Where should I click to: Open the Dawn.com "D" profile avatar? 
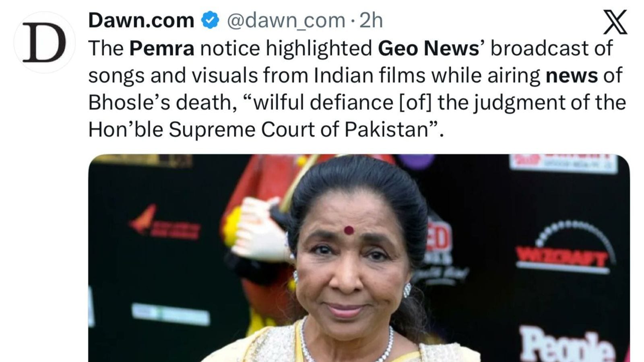pyautogui.click(x=44, y=43)
